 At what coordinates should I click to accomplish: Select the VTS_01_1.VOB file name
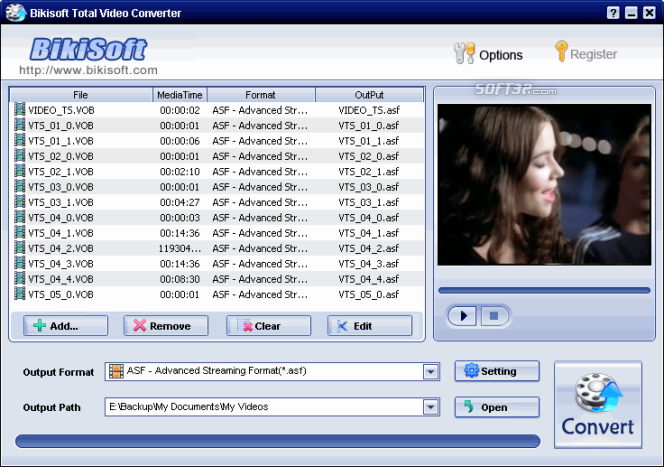pyautogui.click(x=61, y=141)
